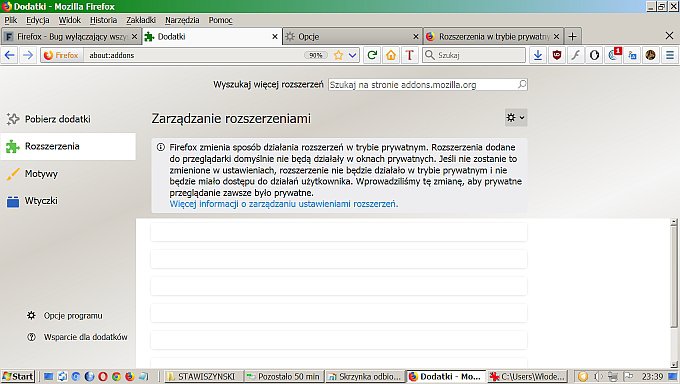
Task: Focus the Szukaj search field
Action: [x=474, y=55]
